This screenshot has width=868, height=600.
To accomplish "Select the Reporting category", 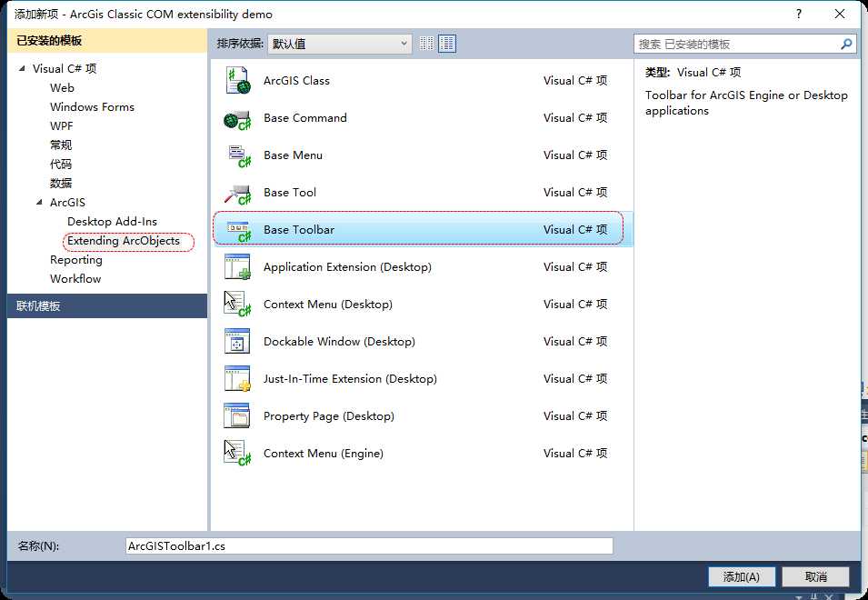I will pyautogui.click(x=76, y=260).
